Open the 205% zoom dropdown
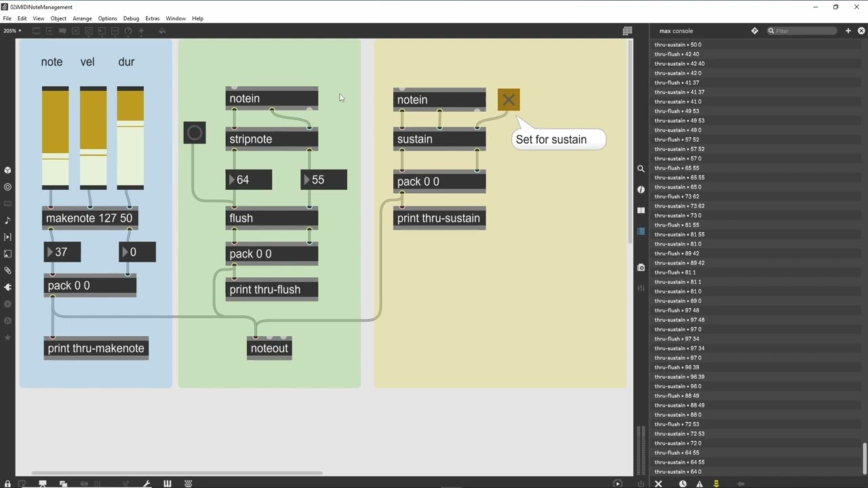Screen dimensions: 868x488 coord(12,30)
